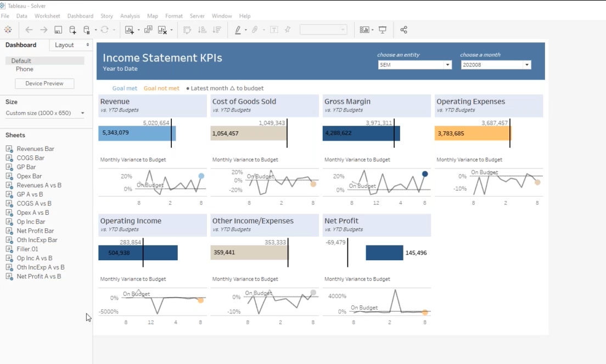Image resolution: width=606 pixels, height=364 pixels.
Task: Click the Add New Data Source icon
Action: (72, 30)
